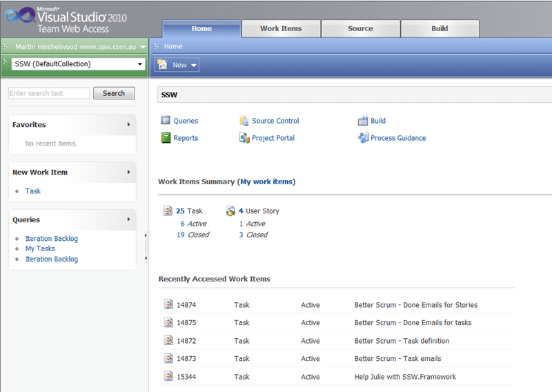The image size is (552, 392).
Task: Open 'Better Scrum - Task emails'
Action: point(398,359)
